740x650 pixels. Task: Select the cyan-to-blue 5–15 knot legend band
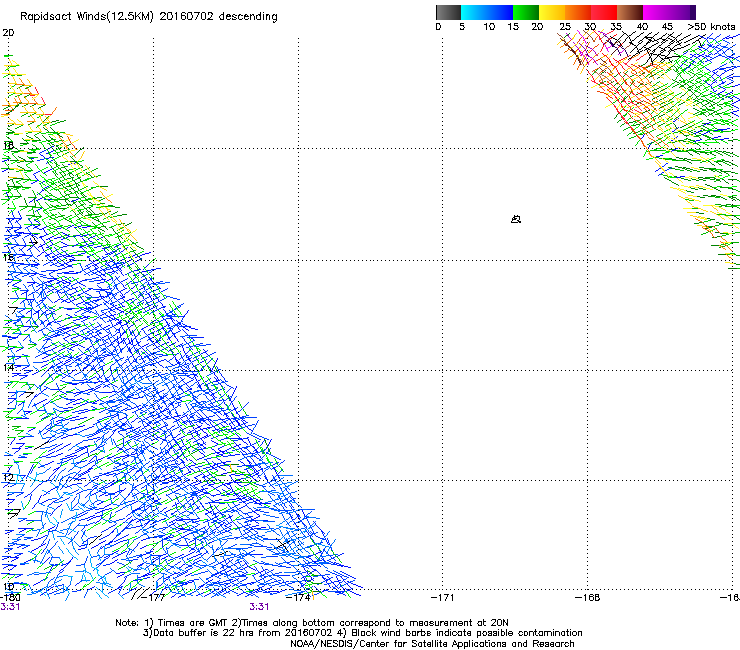point(487,12)
